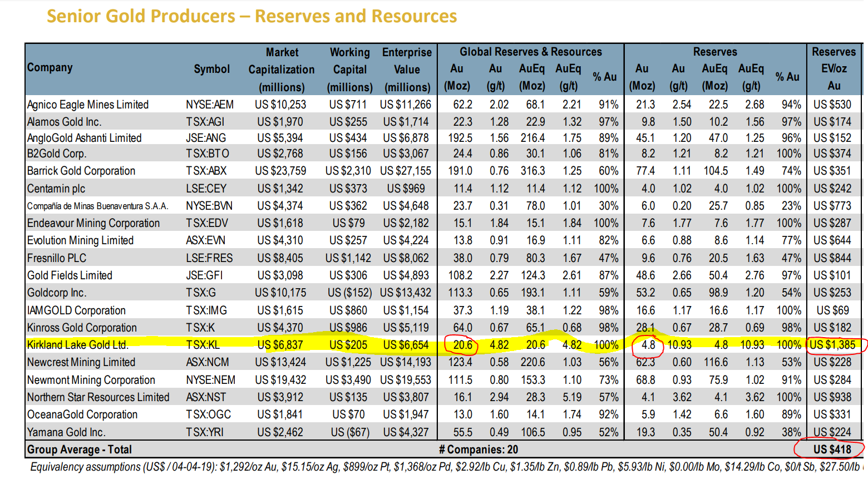Click the '# Companies: 20' text

coord(478,450)
